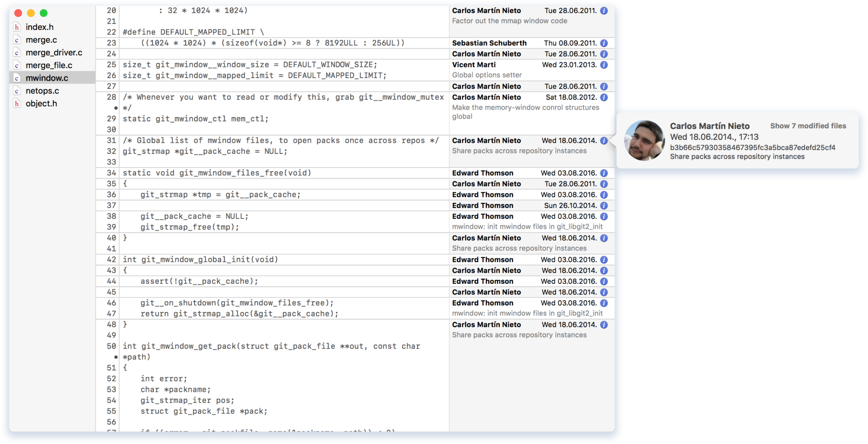Show 7 modified files
The image size is (868, 444).
(x=808, y=126)
